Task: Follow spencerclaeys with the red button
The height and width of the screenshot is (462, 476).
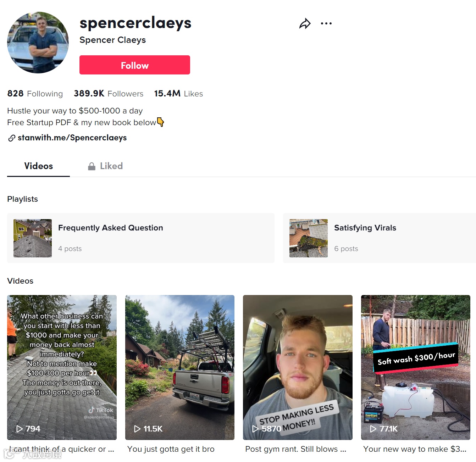Action: (135, 65)
